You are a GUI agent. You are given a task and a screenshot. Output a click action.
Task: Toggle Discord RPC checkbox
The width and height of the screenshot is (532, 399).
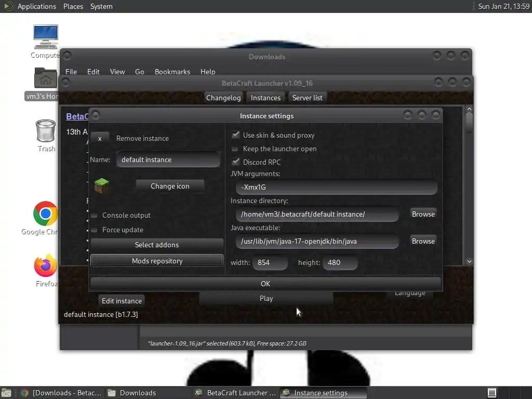(235, 162)
